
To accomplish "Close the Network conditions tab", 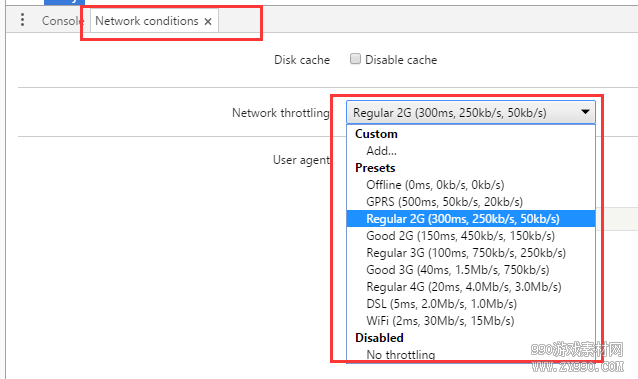I will (x=208, y=22).
